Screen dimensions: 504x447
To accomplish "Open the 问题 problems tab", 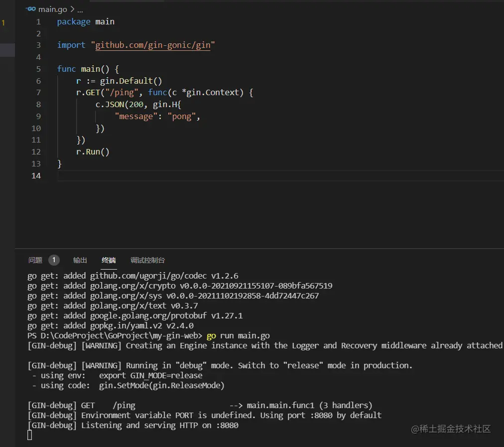I will [x=35, y=260].
